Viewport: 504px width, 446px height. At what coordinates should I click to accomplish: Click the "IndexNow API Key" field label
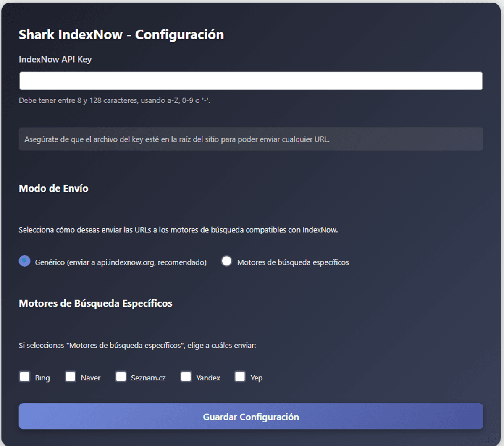[x=55, y=59]
